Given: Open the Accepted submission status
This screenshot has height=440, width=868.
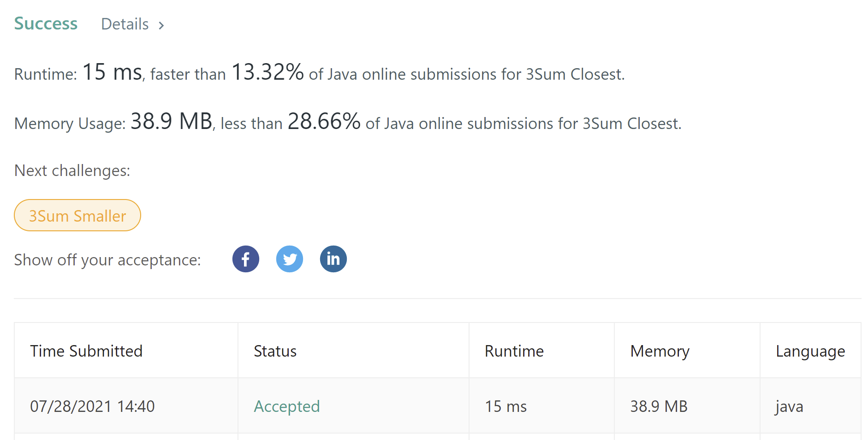Looking at the screenshot, I should 287,406.
